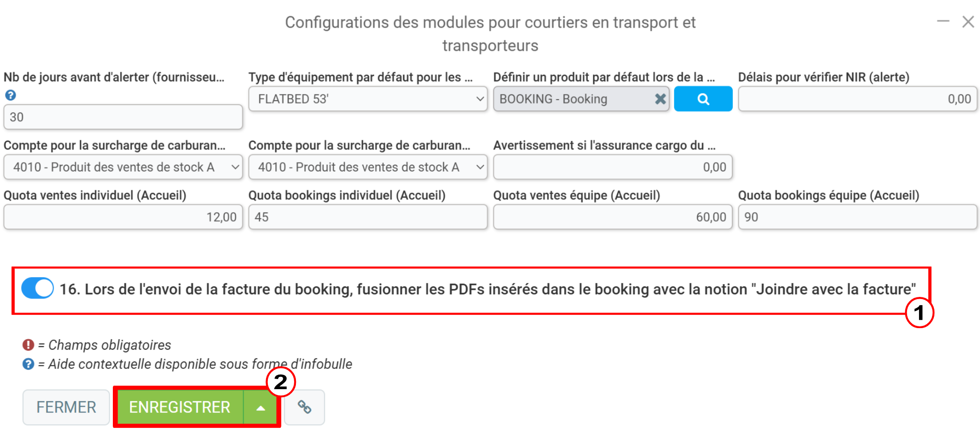
Task: Close the configuration window
Action: [968, 22]
